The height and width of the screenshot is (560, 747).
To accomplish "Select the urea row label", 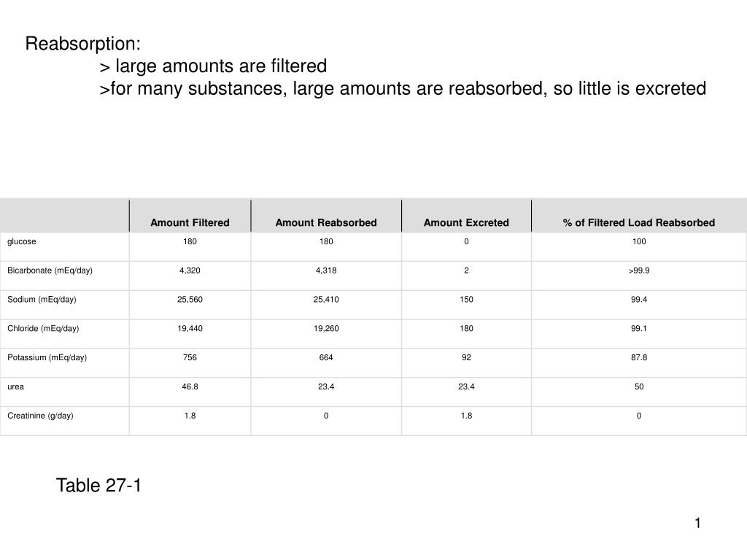I will tap(15, 386).
